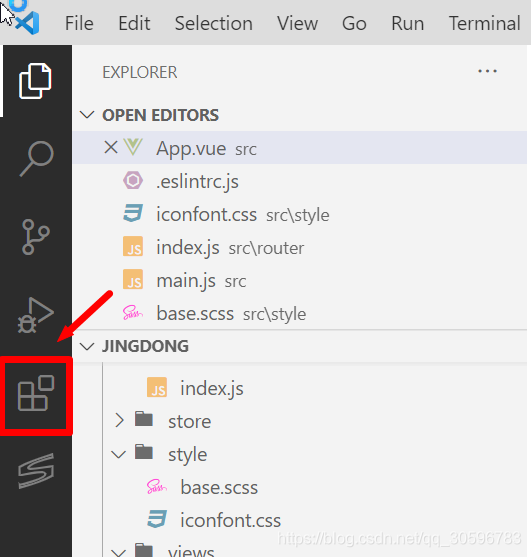Click the JS icon of index.js in JINGDONG tree
531x557 pixels.
157,387
